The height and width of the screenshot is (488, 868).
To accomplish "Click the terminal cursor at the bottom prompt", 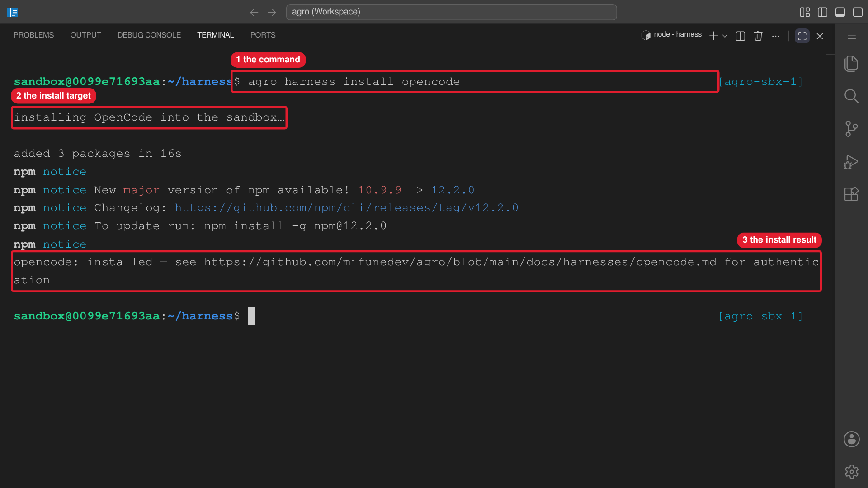I will tap(251, 316).
